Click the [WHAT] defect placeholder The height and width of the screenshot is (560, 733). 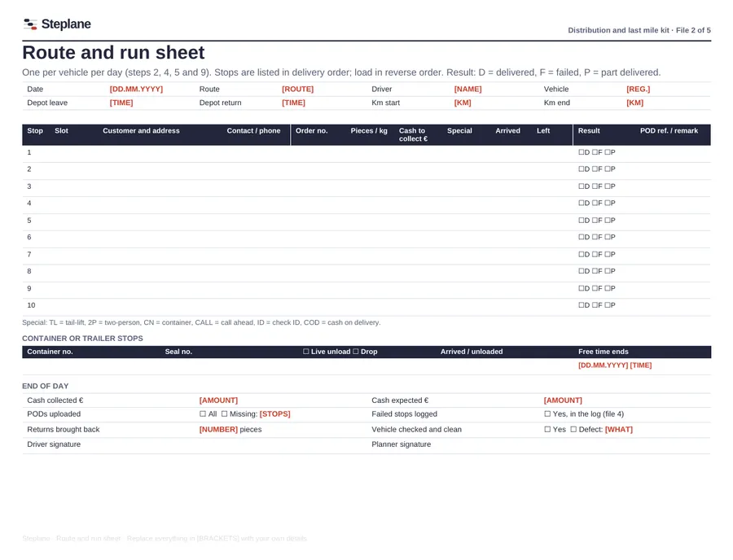tap(619, 429)
